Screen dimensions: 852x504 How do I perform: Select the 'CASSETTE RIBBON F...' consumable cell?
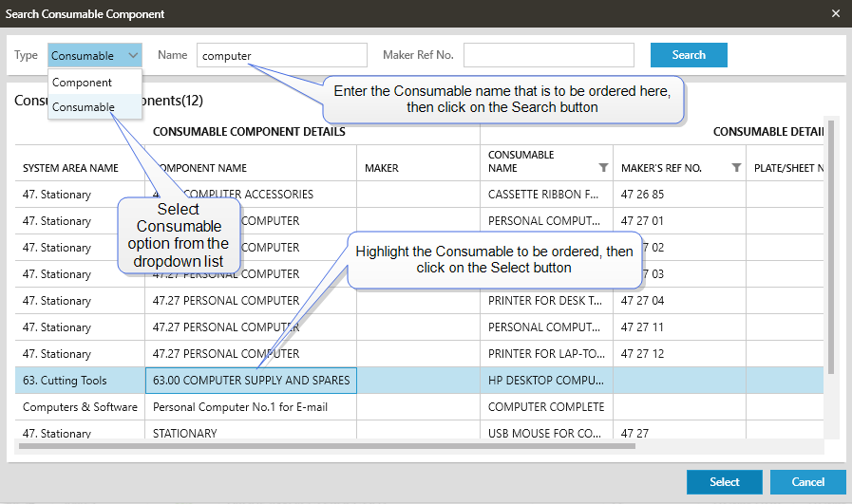[546, 195]
